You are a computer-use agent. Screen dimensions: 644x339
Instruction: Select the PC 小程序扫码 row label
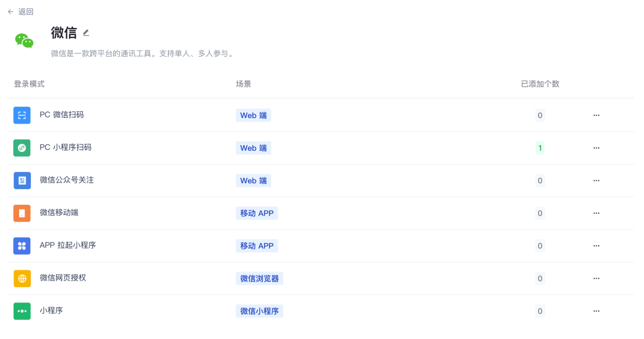coord(66,147)
